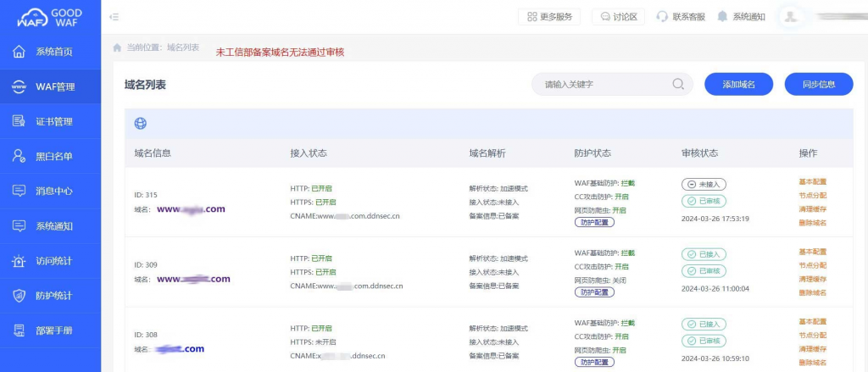868x372 pixels.
Task: Click 基本配置 link for domain ID 309
Action: [812, 252]
